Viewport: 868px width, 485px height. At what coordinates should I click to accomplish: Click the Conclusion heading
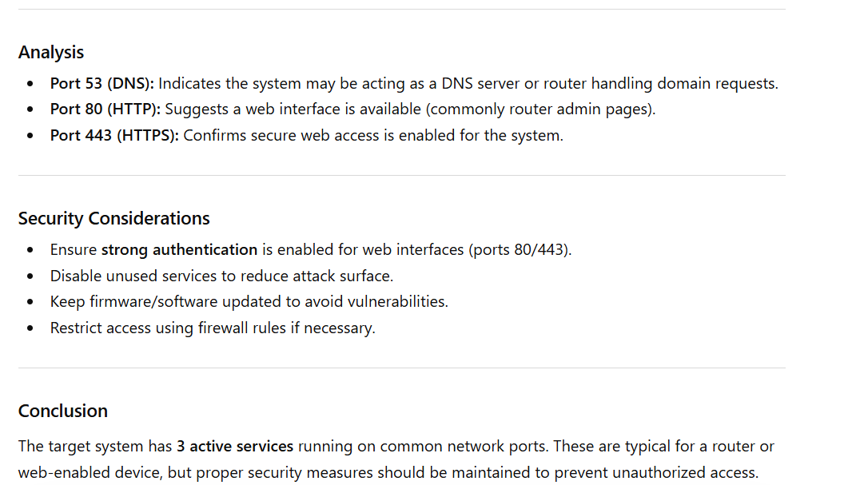point(62,411)
